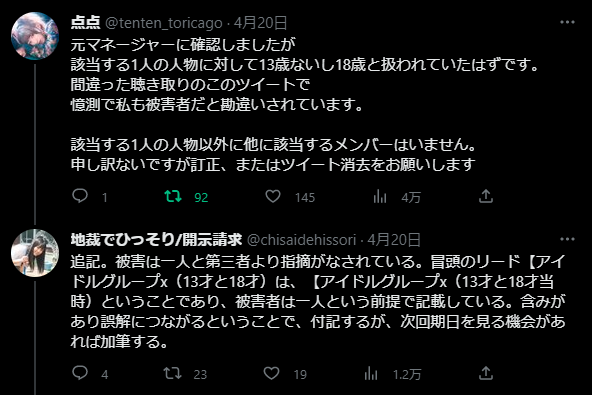Open the 点点 profile avatar
The width and height of the screenshot is (592, 395).
tap(35, 36)
